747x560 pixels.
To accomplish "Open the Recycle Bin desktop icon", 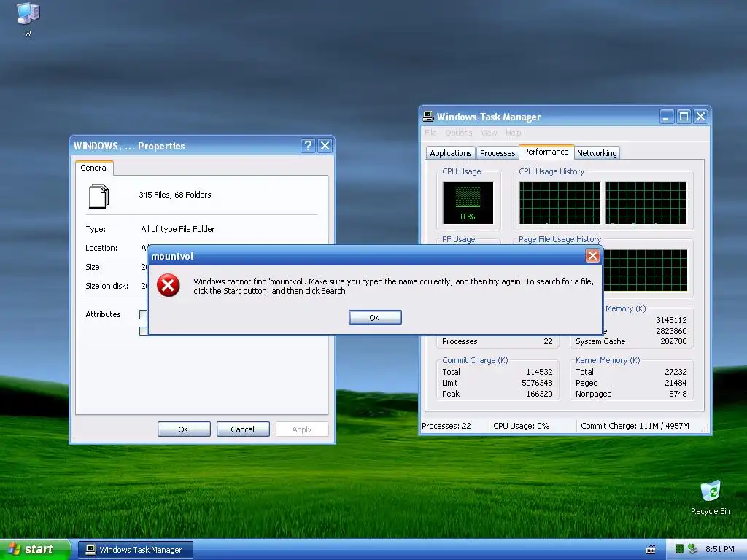I will (x=711, y=497).
